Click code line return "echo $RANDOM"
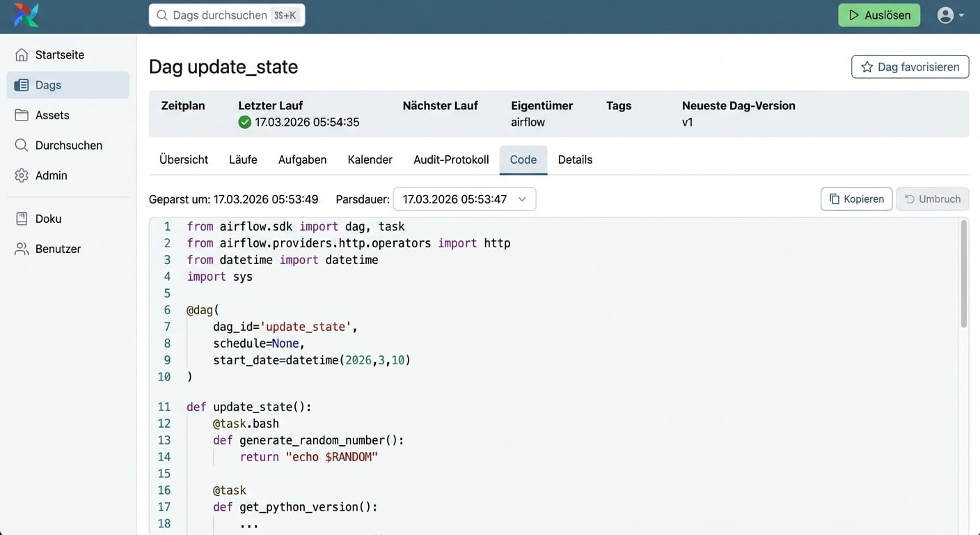This screenshot has width=980, height=535. click(x=308, y=457)
